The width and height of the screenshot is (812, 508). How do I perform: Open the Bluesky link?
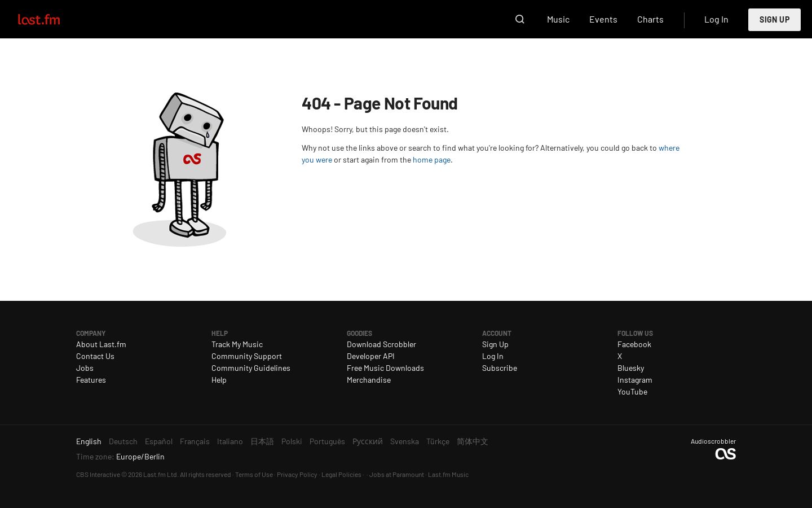click(x=630, y=368)
